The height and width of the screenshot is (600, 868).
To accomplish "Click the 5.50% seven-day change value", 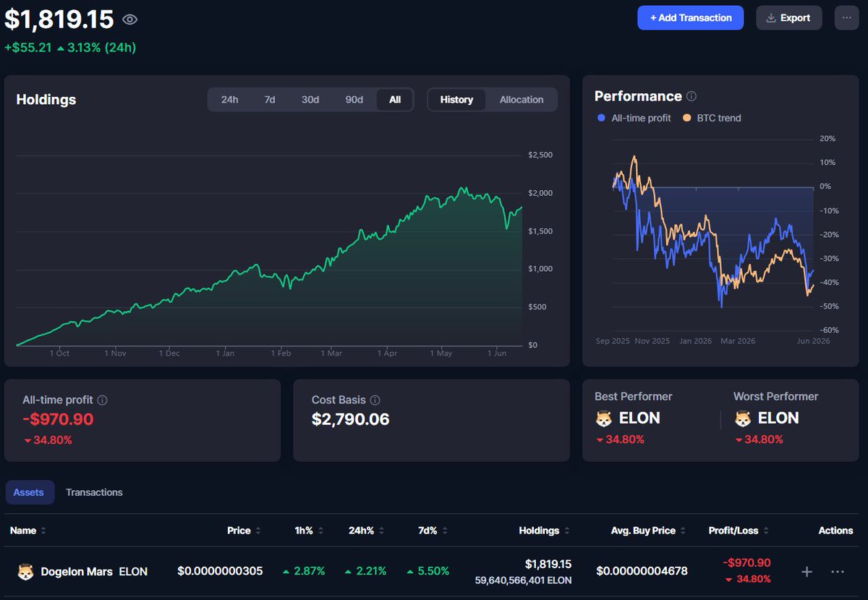I will click(x=427, y=571).
